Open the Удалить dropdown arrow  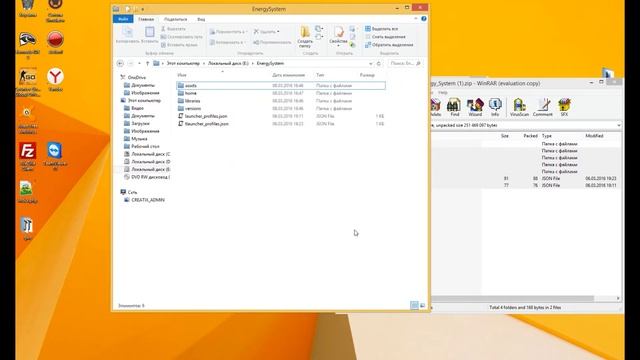point(278,32)
